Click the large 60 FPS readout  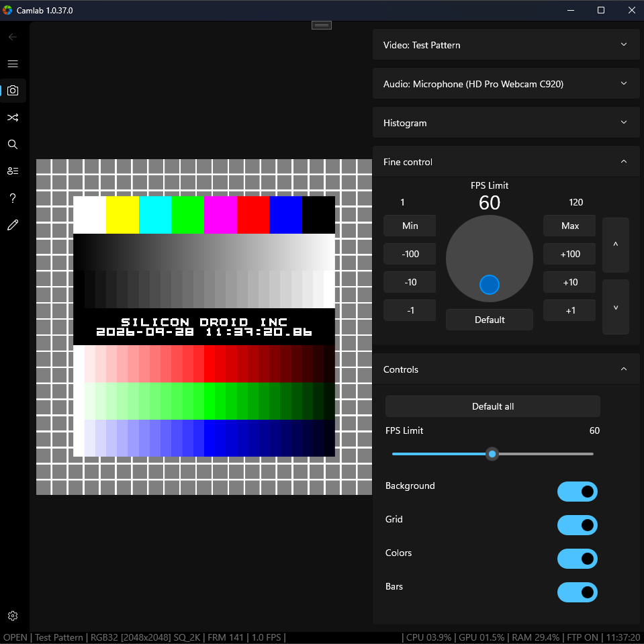click(x=490, y=203)
